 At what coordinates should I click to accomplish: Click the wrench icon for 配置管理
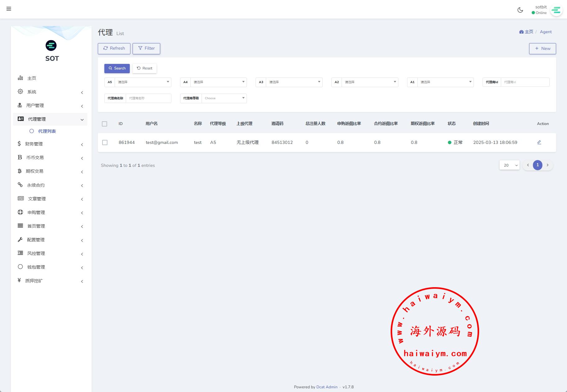(x=20, y=239)
